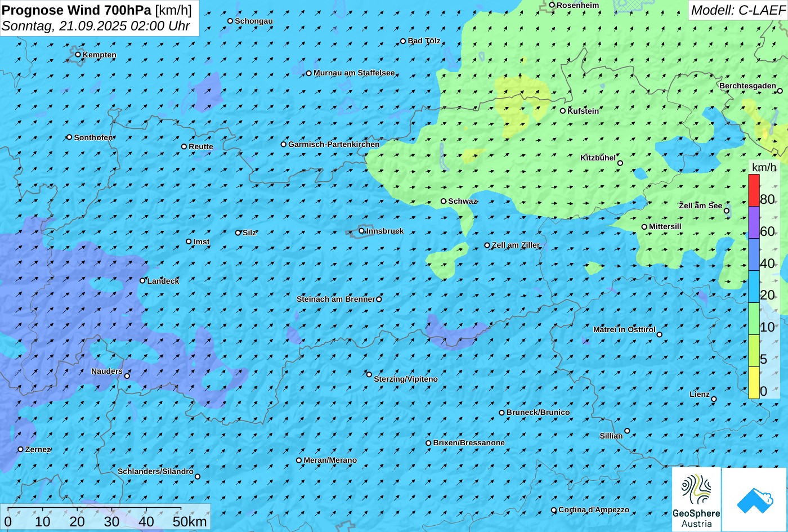Select the Cortina d'Ampezzo marker

pos(553,510)
